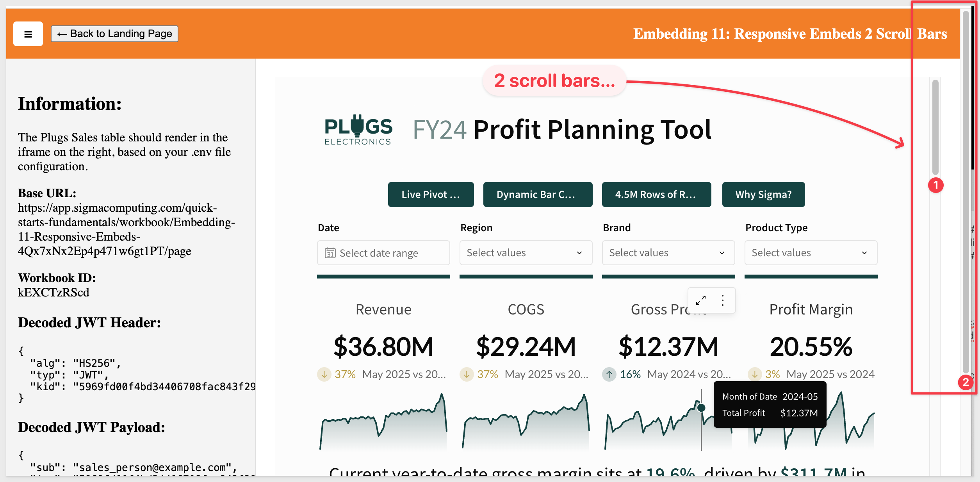
Task: Click the inner iframe scrollbar thumb
Action: (x=935, y=127)
